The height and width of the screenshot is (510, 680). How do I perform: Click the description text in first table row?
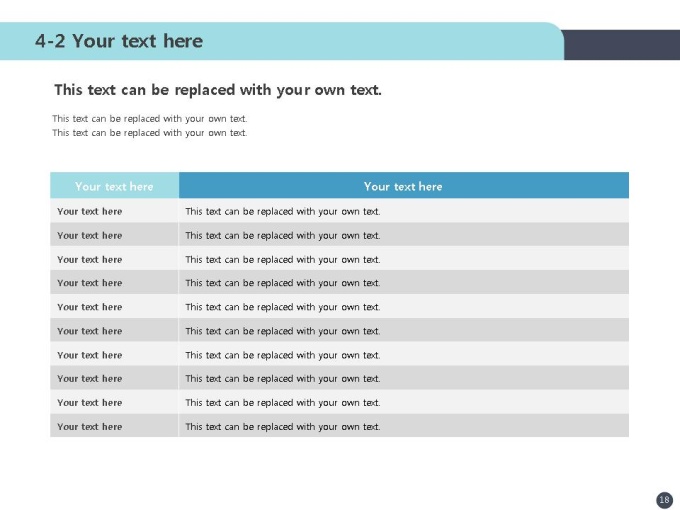(283, 212)
